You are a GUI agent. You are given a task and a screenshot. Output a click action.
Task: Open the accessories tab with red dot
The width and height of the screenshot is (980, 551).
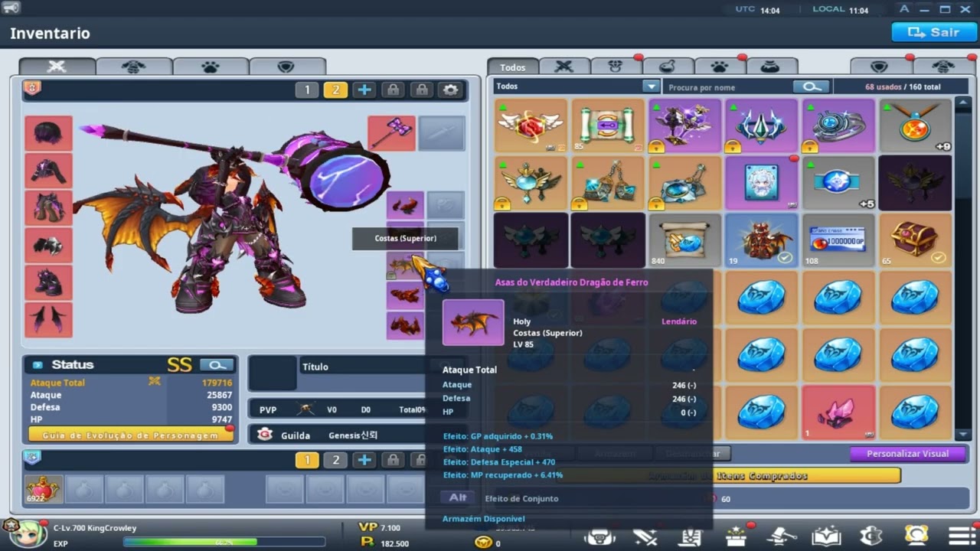[x=616, y=67]
